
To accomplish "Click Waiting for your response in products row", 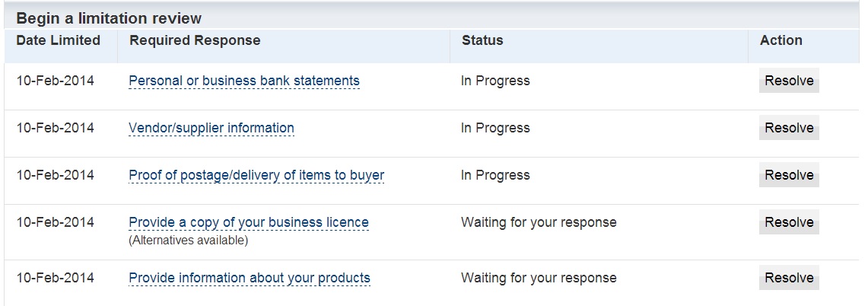I will click(x=539, y=278).
